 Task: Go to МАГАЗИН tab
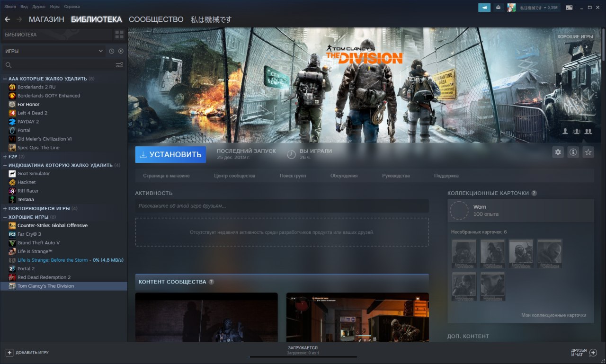[x=46, y=19]
